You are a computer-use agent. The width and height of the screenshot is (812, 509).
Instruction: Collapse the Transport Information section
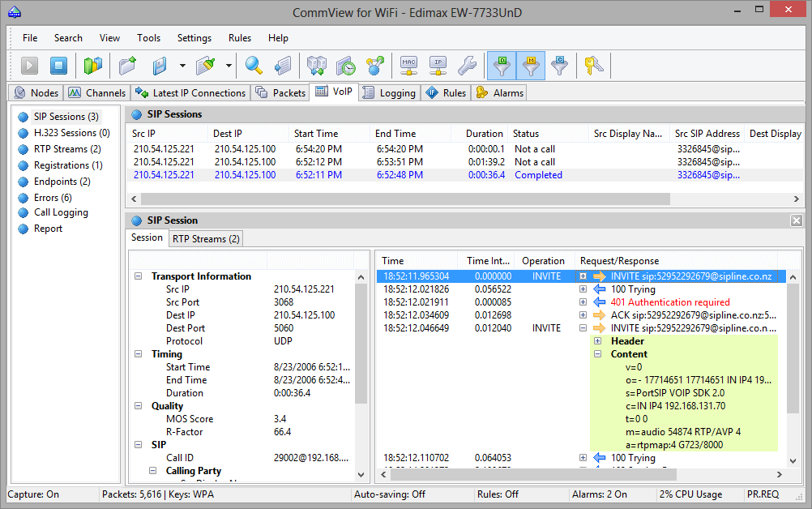point(138,276)
